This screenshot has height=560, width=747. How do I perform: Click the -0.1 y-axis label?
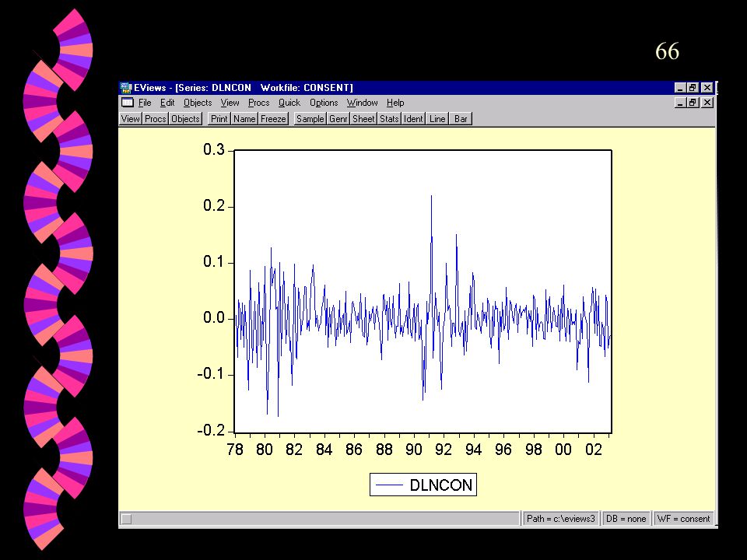[x=211, y=374]
